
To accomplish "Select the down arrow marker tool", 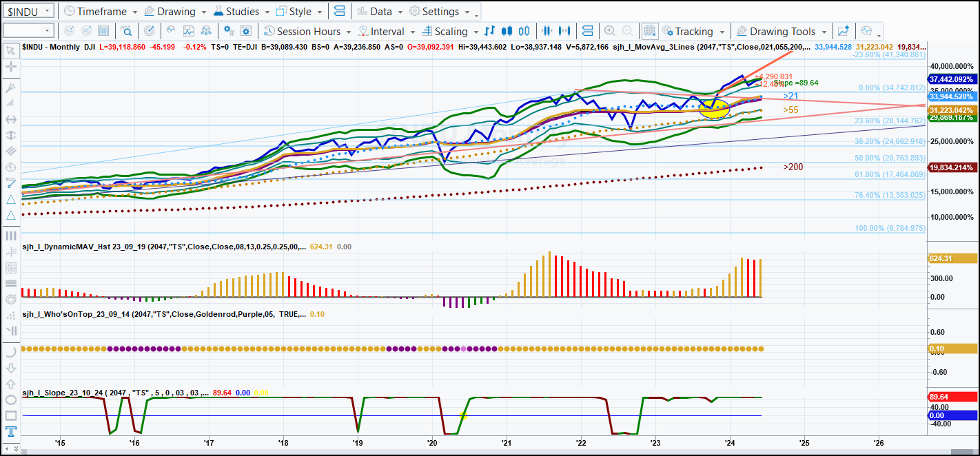I will click(10, 367).
